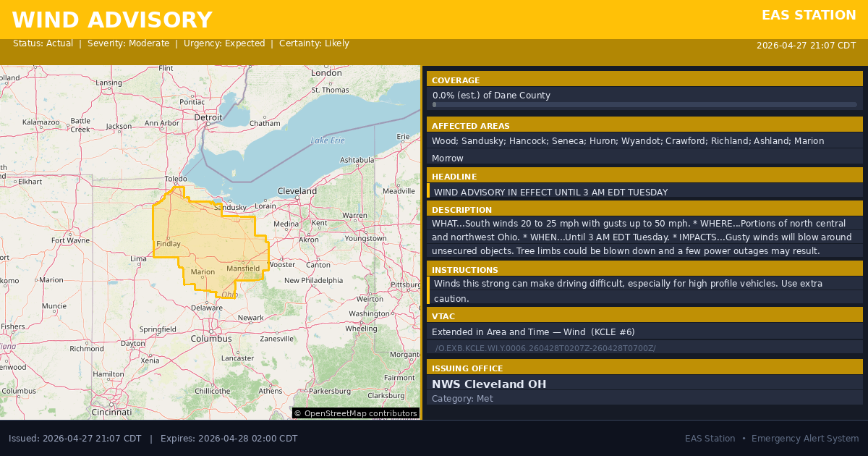
Task: Click the raw VTAC code string
Action: coord(545,348)
